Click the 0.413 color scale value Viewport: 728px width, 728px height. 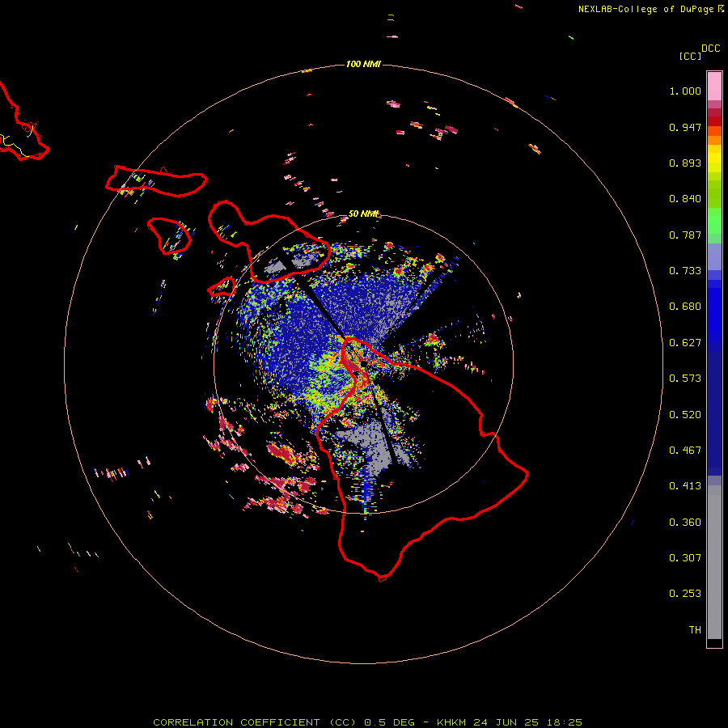(x=685, y=486)
